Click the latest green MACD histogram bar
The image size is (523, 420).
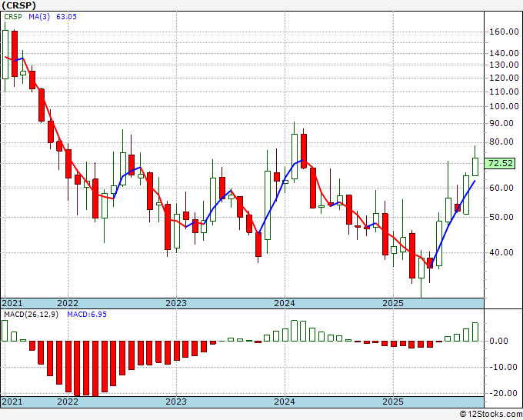point(475,332)
